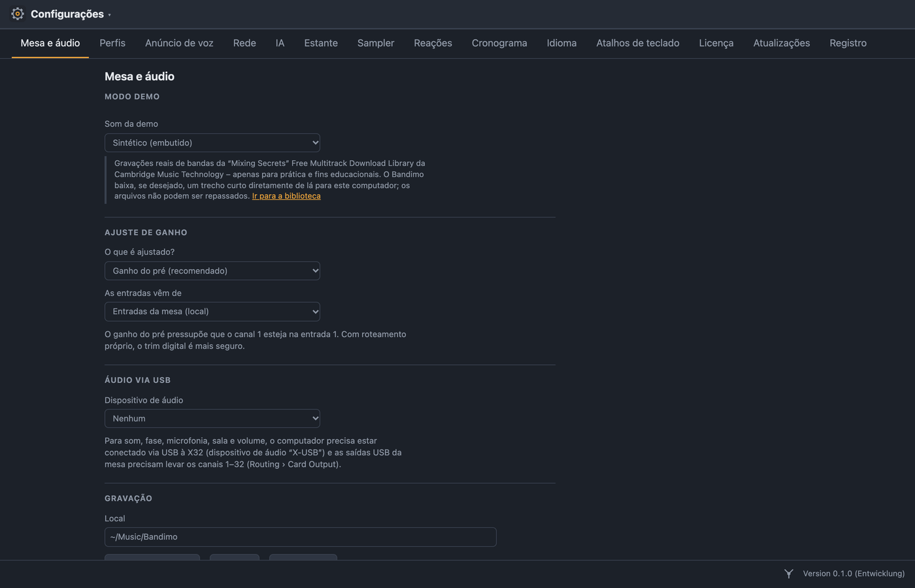Viewport: 915px width, 588px height.
Task: Switch to the Registro tab
Action: click(x=848, y=43)
